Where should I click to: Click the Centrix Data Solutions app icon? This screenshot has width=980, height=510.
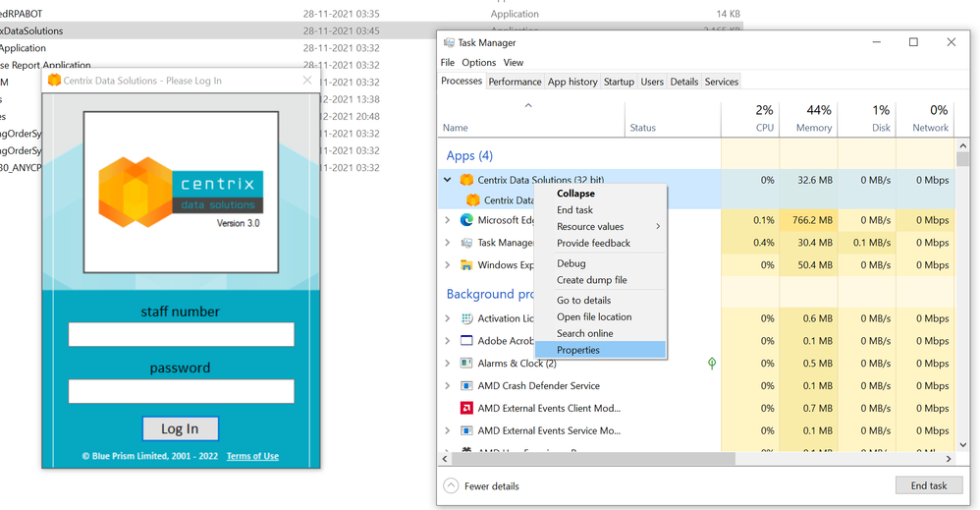pyautogui.click(x=466, y=180)
